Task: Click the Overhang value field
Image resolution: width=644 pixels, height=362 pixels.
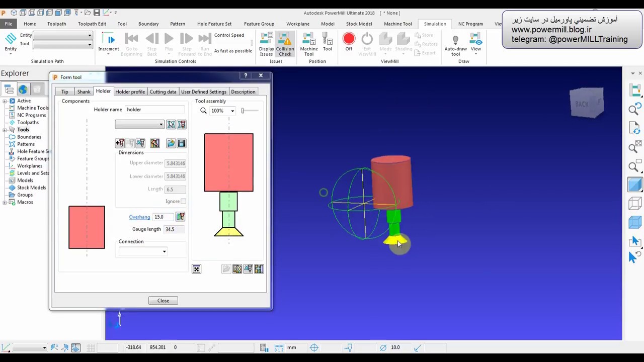Action: pyautogui.click(x=163, y=217)
